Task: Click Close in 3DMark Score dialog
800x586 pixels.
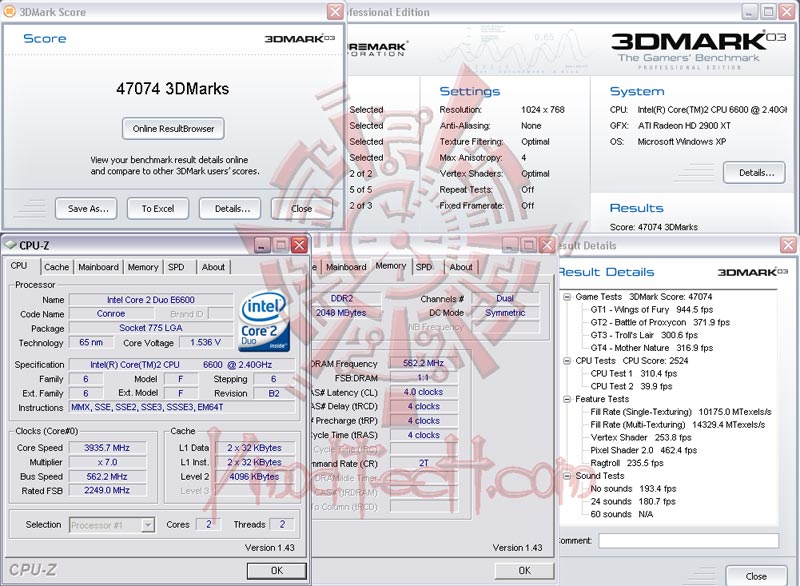Action: pyautogui.click(x=302, y=209)
